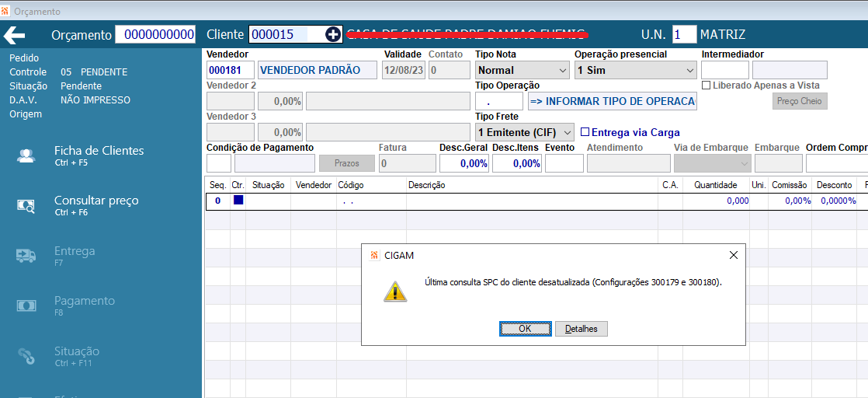Viewport: 868px width, 398px height.
Task: Go back with the white arrow icon
Action: pos(15,35)
